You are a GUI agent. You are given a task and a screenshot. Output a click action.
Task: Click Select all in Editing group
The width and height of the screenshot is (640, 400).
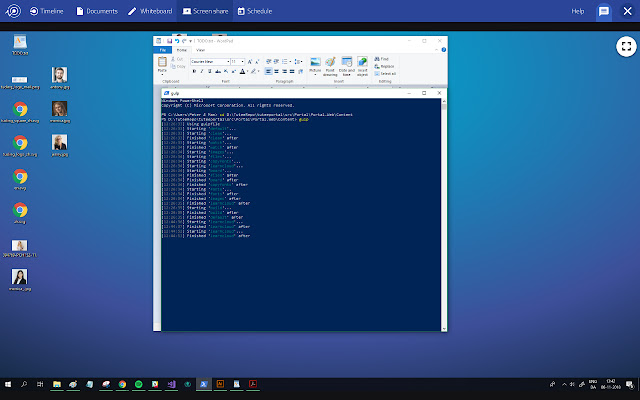(x=385, y=73)
